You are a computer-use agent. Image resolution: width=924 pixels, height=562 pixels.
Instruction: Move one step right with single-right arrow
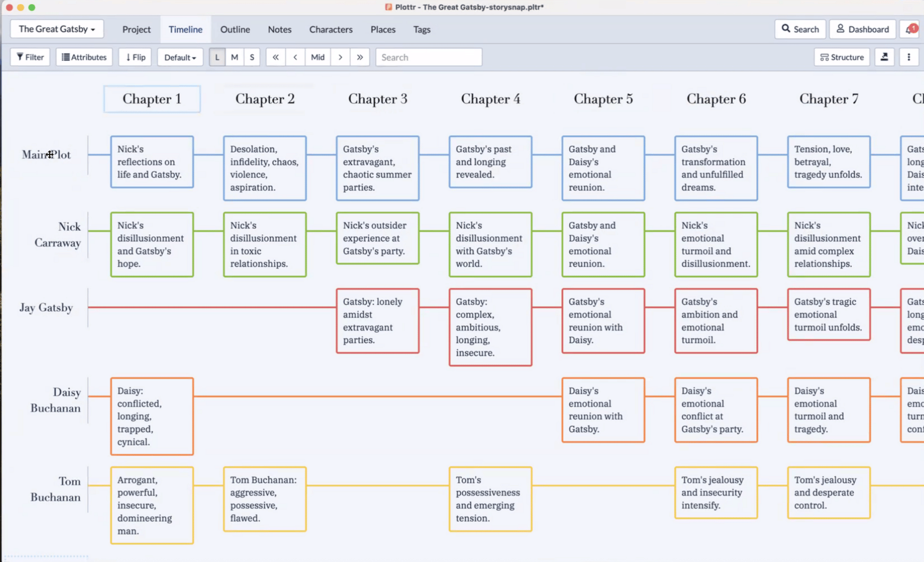(340, 57)
